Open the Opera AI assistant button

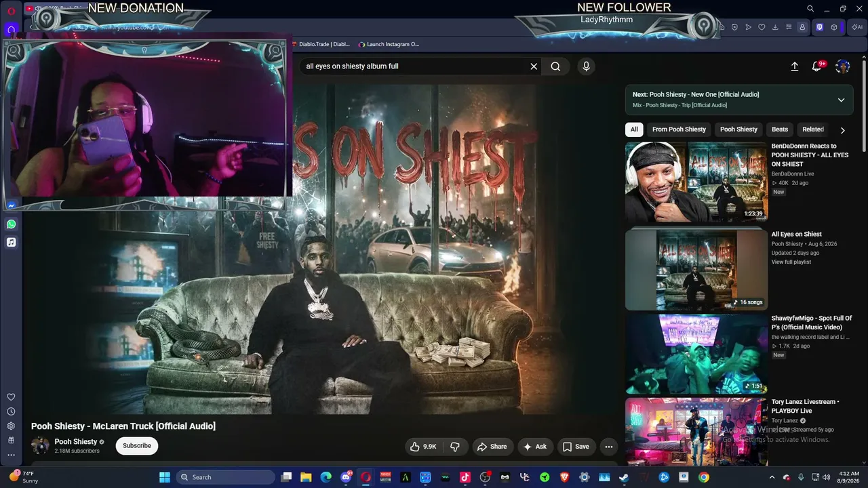pyautogui.click(x=857, y=27)
